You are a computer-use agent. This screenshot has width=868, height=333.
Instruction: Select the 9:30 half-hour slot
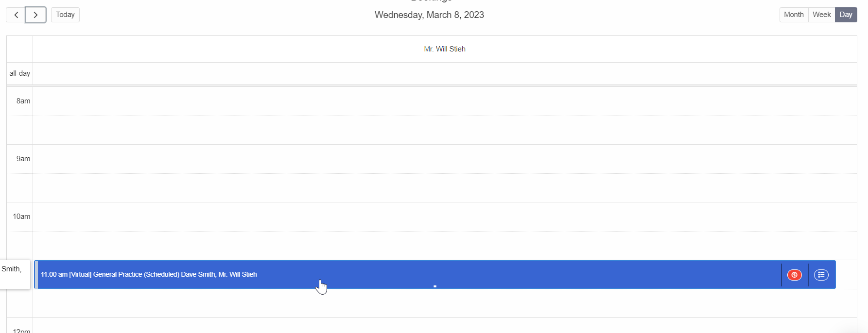445,188
